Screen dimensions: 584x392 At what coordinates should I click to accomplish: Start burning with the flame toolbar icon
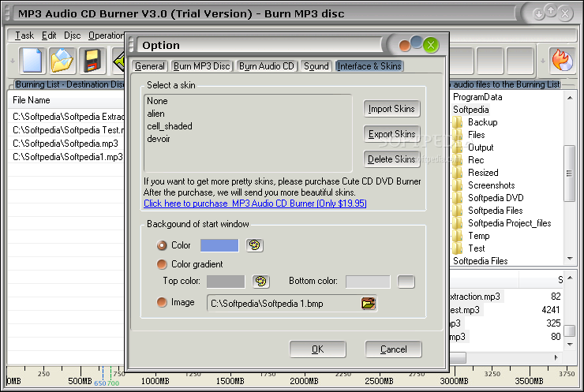tap(562, 60)
